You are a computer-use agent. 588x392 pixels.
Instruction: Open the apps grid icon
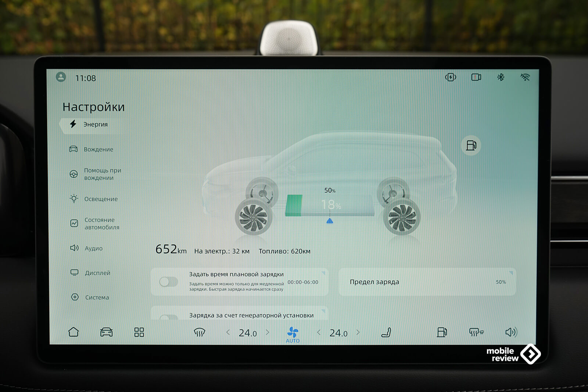tap(139, 332)
